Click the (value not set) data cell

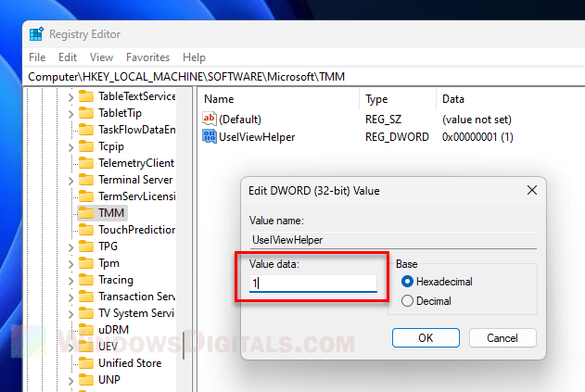click(x=477, y=120)
